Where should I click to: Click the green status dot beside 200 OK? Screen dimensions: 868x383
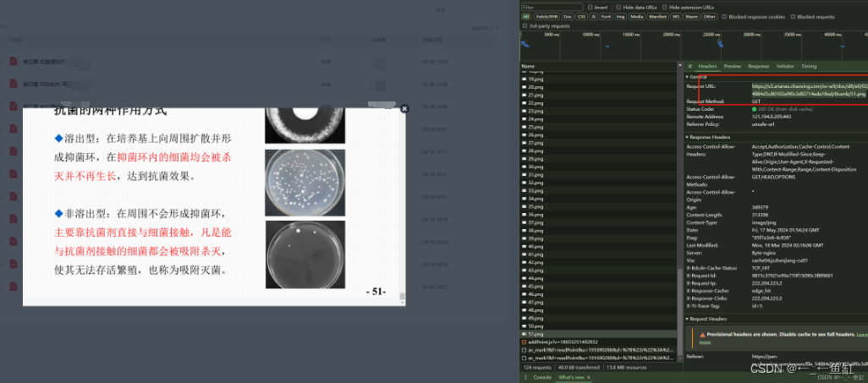point(755,110)
